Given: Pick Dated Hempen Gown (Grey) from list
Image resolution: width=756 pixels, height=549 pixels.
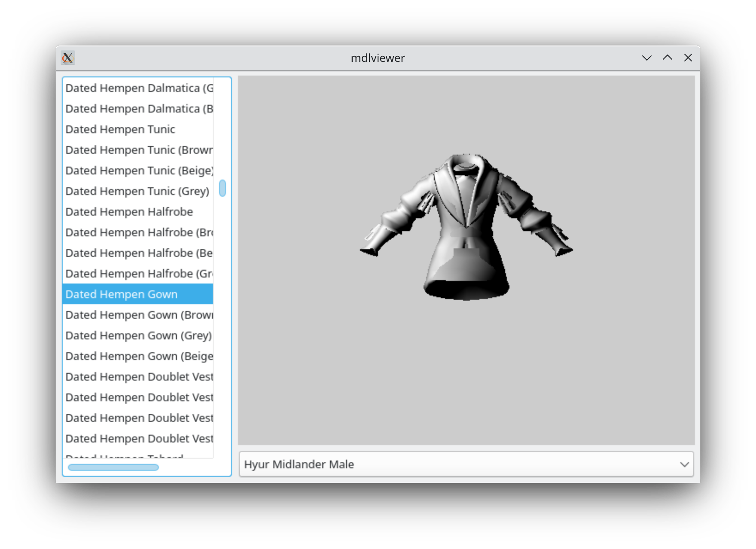Looking at the screenshot, I should [x=138, y=335].
